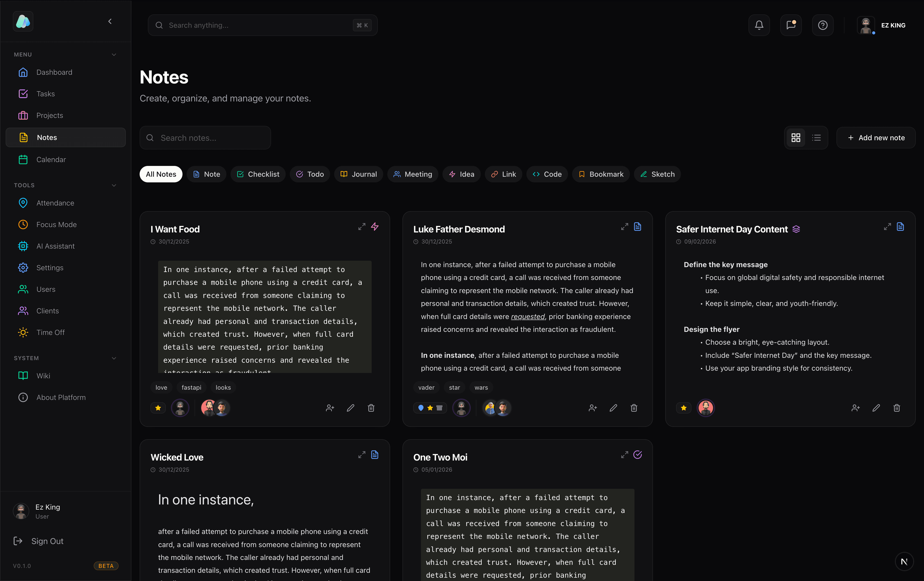This screenshot has width=924, height=581.
Task: Expand the One Two Moi note
Action: point(625,455)
